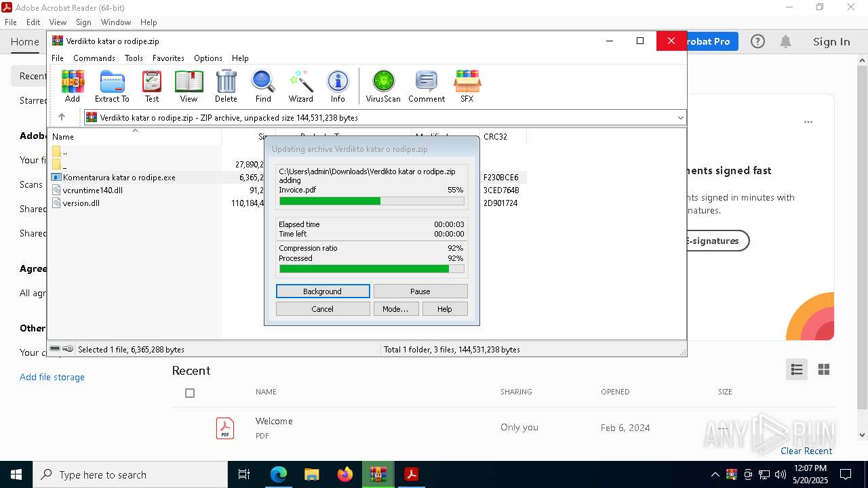Image resolution: width=868 pixels, height=488 pixels.
Task: Launch the Wizard tool
Action: coord(300,86)
